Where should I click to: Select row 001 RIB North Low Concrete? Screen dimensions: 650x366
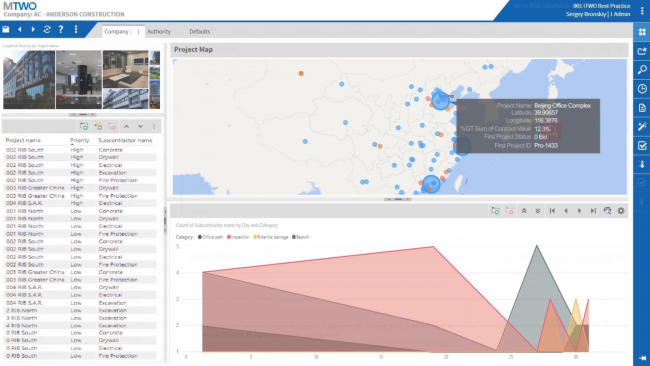[80, 211]
